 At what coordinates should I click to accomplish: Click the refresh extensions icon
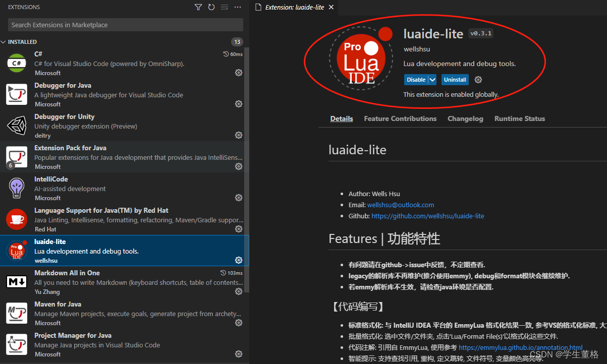211,7
